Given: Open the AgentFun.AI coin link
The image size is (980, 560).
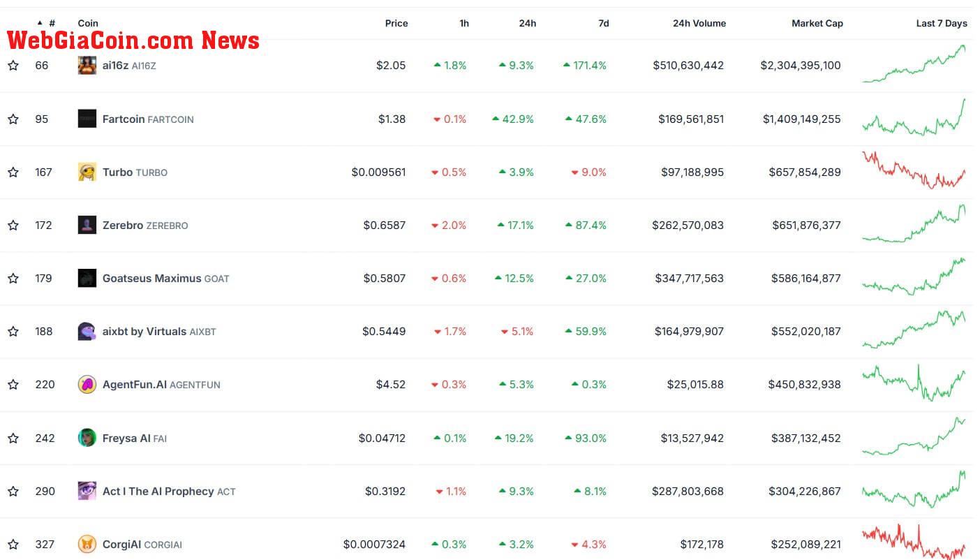Looking at the screenshot, I should [x=161, y=385].
